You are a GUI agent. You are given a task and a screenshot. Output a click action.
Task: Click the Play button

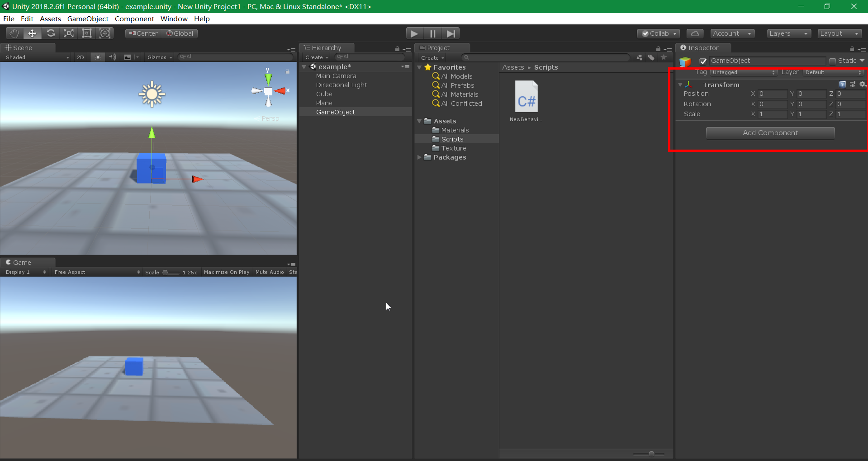click(x=414, y=33)
